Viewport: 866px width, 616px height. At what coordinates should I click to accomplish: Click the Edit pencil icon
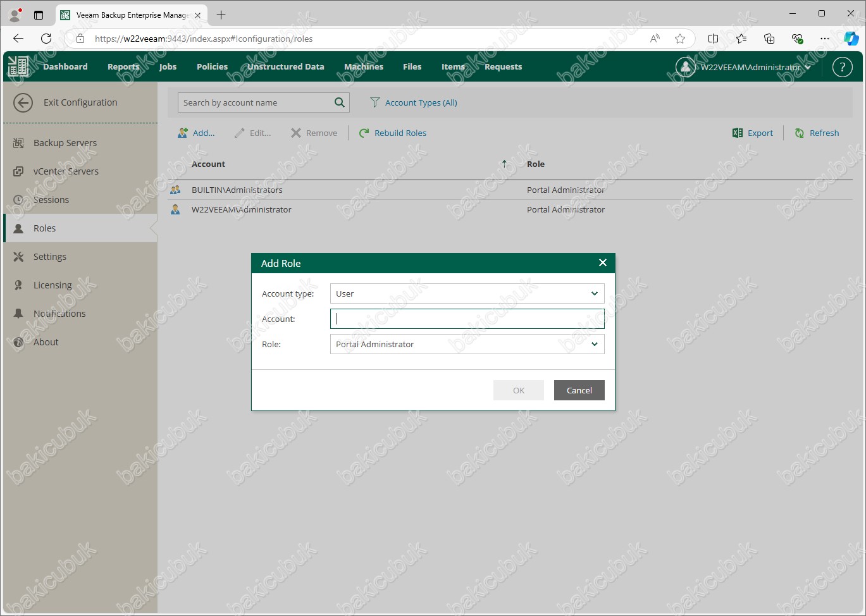239,133
